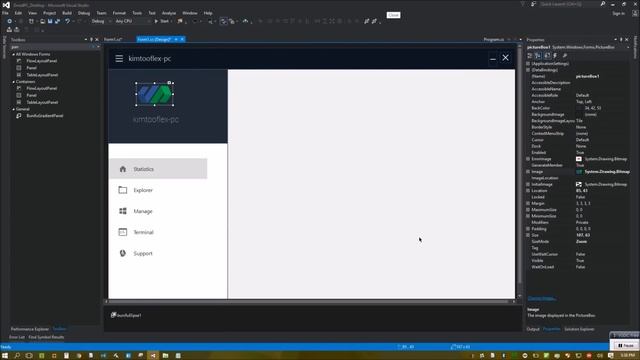Click the window icon next to Terminal
This screenshot has height=360, width=640.
click(122, 232)
